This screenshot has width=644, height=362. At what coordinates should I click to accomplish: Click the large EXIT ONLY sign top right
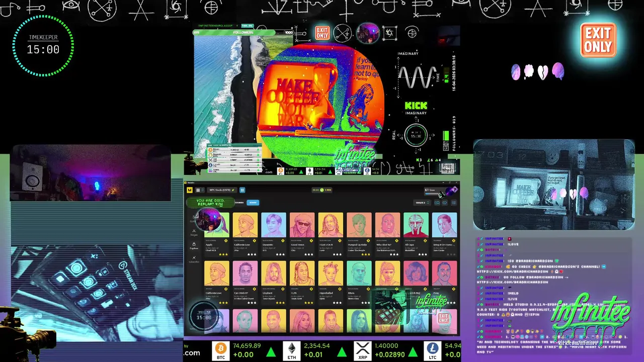coord(598,40)
